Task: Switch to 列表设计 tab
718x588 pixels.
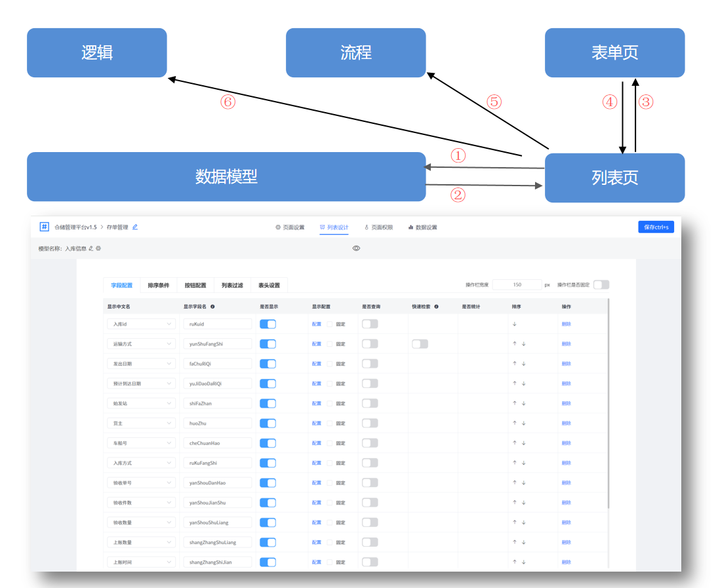Action: coord(334,227)
